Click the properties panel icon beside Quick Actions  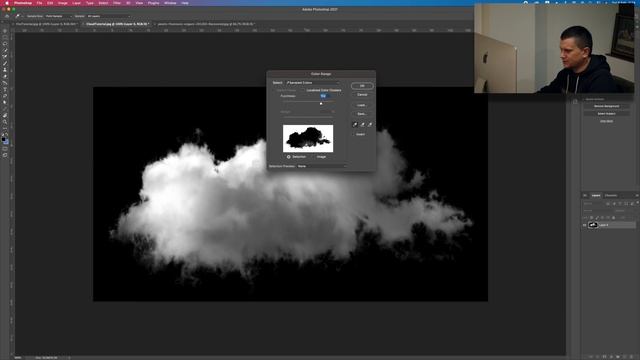575,102
